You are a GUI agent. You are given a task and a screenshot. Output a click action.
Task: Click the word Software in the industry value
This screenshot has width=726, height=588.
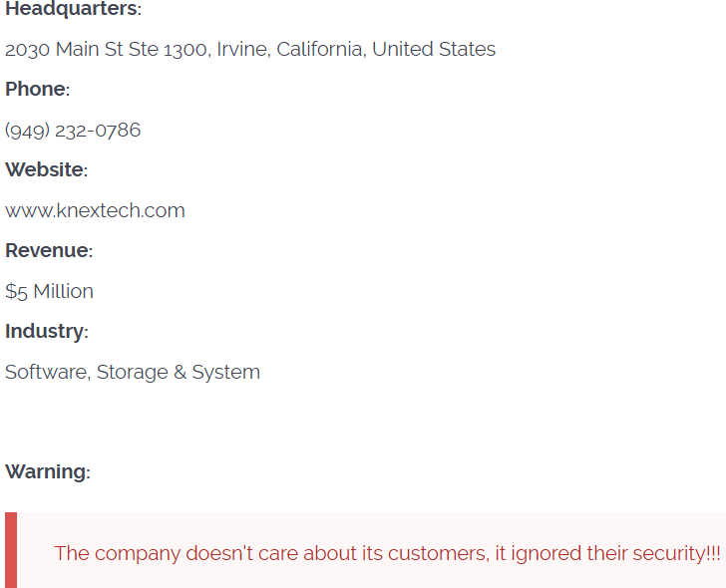coord(47,372)
